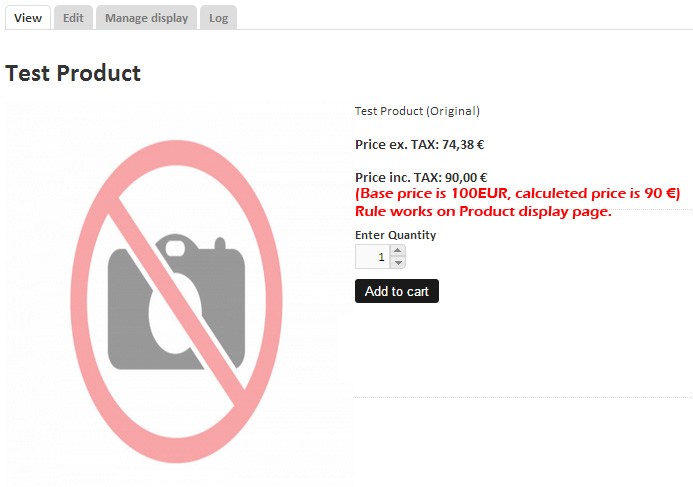Click the no-photo product image thumbnail

[176, 294]
